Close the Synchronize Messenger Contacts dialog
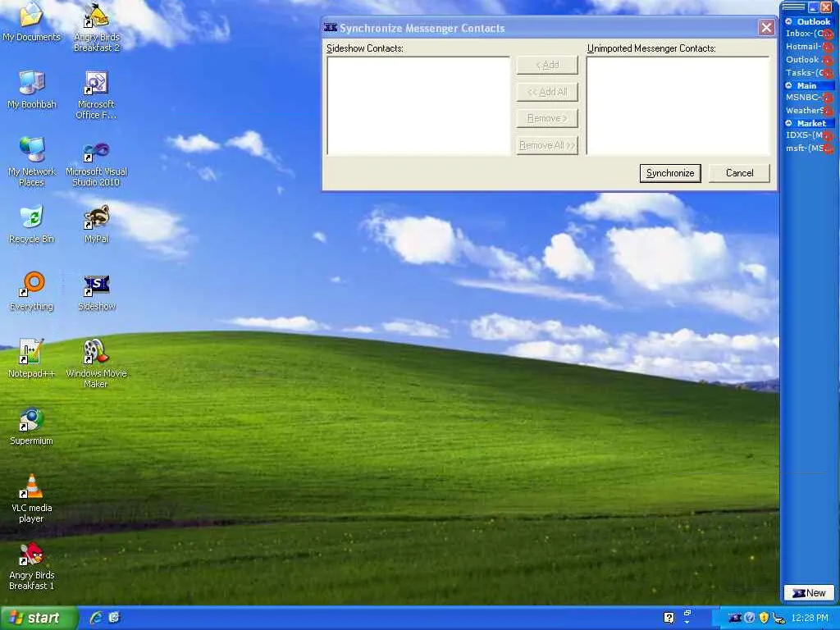Image resolution: width=840 pixels, height=630 pixels. (767, 27)
